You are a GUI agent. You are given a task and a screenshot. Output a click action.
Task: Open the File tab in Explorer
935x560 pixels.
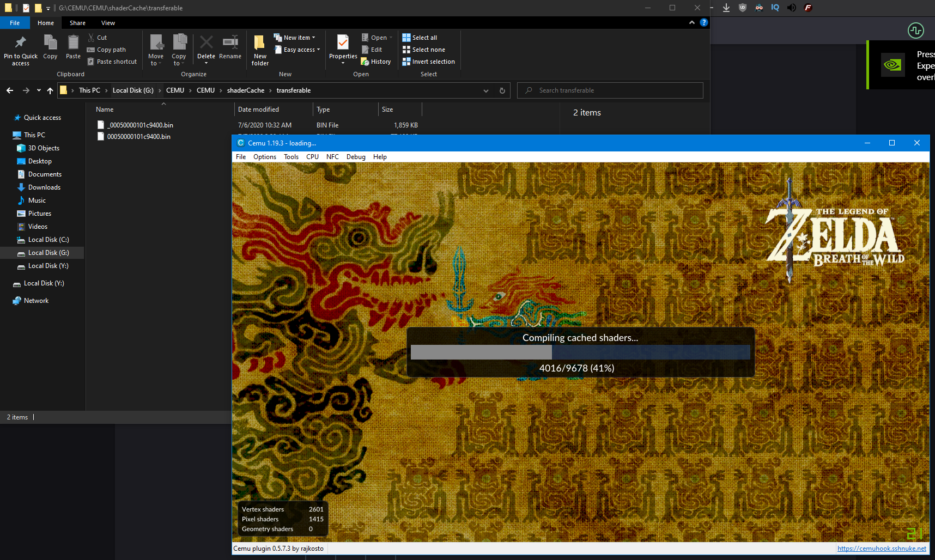(15, 23)
